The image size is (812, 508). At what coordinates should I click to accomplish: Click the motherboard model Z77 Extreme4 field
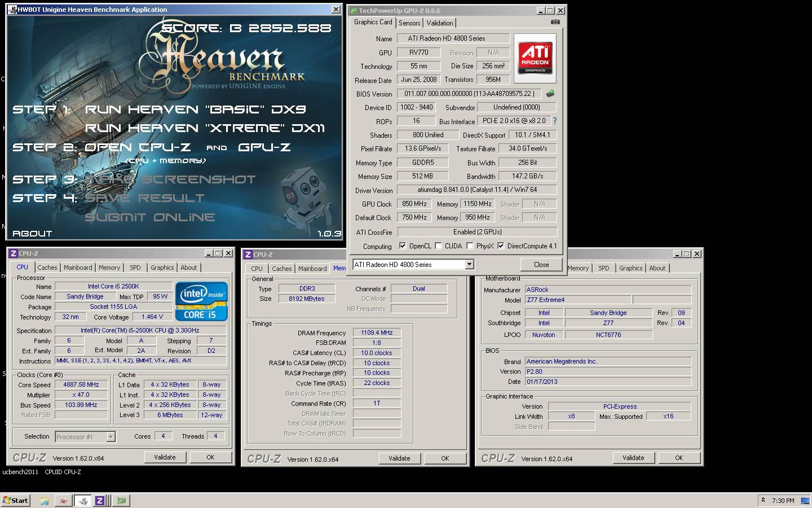[x=577, y=300]
